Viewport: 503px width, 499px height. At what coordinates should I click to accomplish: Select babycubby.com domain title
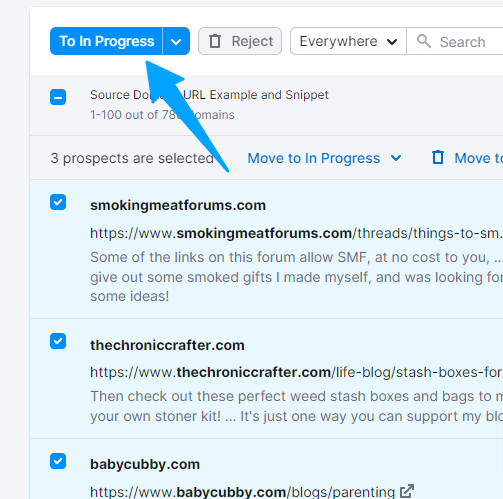(x=145, y=464)
